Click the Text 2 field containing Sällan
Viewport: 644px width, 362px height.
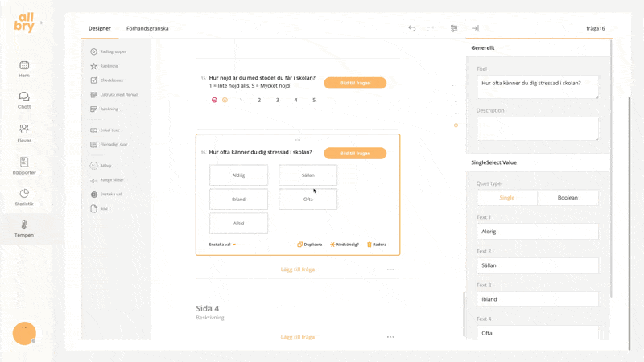pyautogui.click(x=537, y=265)
